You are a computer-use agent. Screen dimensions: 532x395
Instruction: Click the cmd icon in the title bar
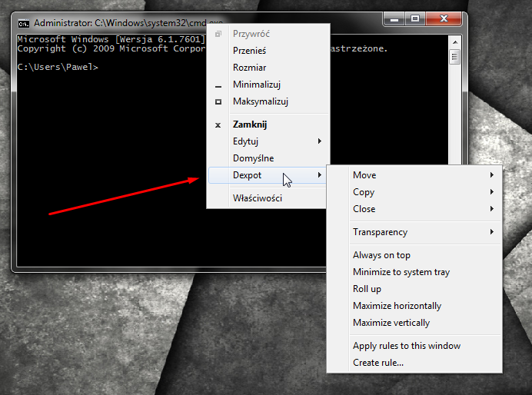[23, 23]
